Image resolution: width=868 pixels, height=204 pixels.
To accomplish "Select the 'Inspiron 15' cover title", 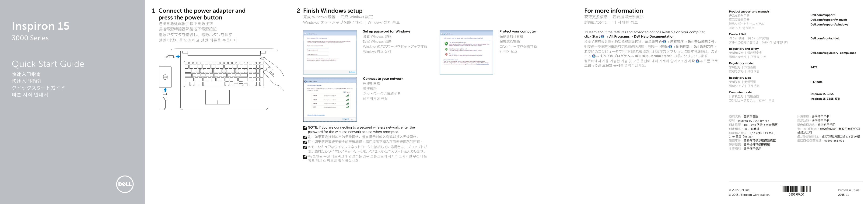I will tap(41, 26).
